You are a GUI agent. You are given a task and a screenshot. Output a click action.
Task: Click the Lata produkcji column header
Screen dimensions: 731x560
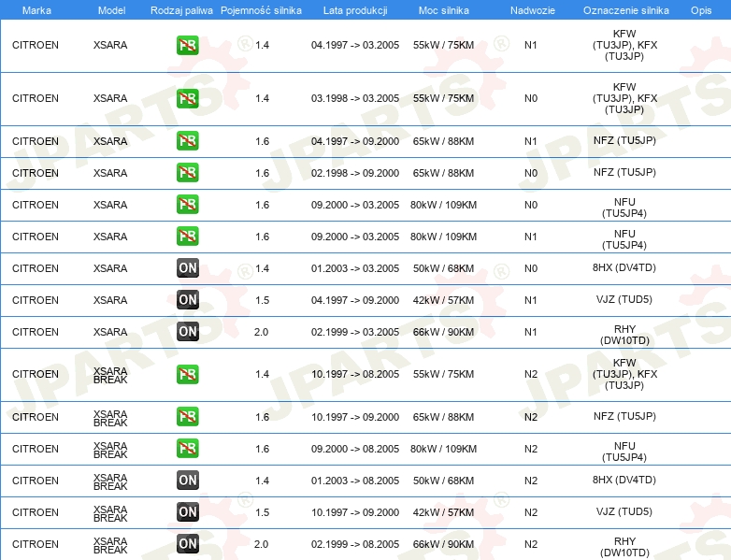point(355,10)
